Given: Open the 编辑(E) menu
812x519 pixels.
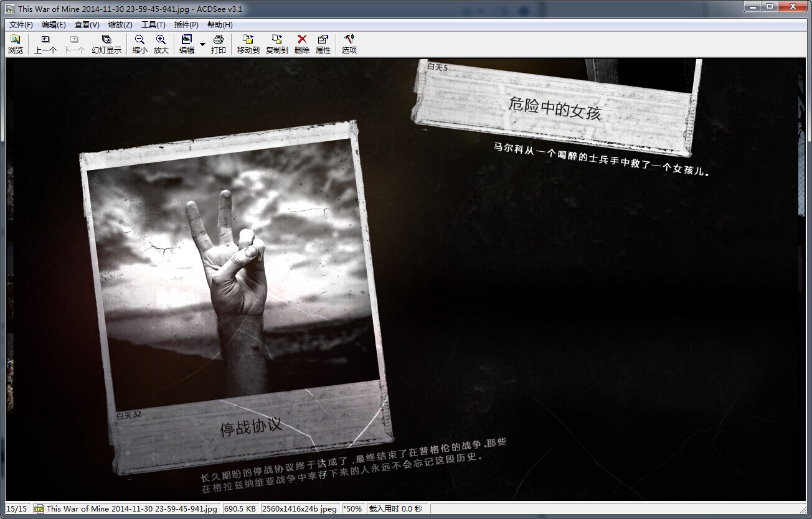Looking at the screenshot, I should (x=54, y=25).
